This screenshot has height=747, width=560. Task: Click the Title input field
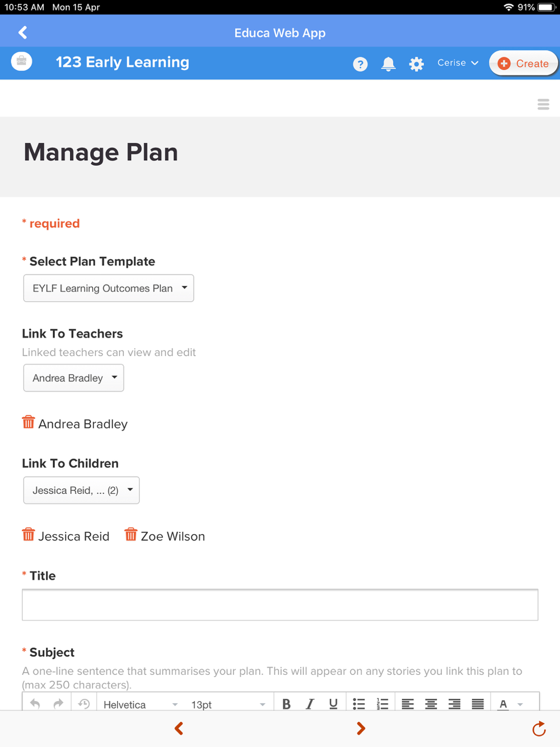[280, 605]
